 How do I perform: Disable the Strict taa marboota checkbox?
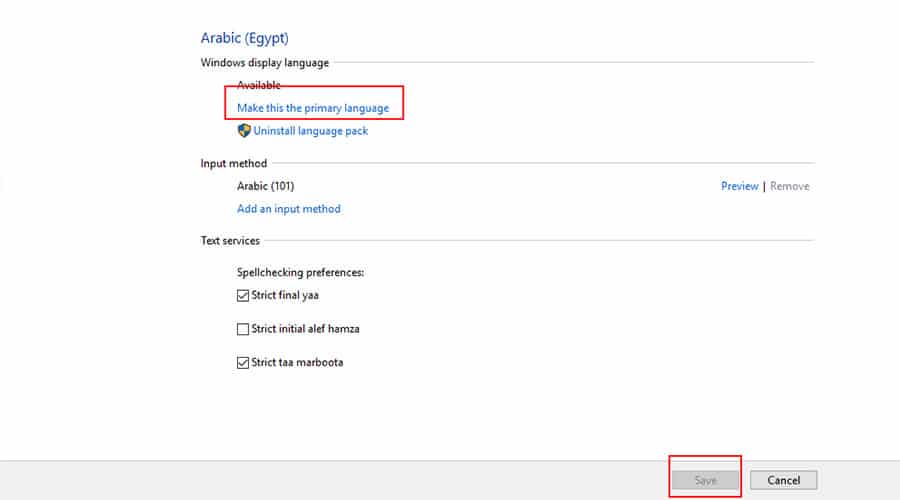click(243, 362)
